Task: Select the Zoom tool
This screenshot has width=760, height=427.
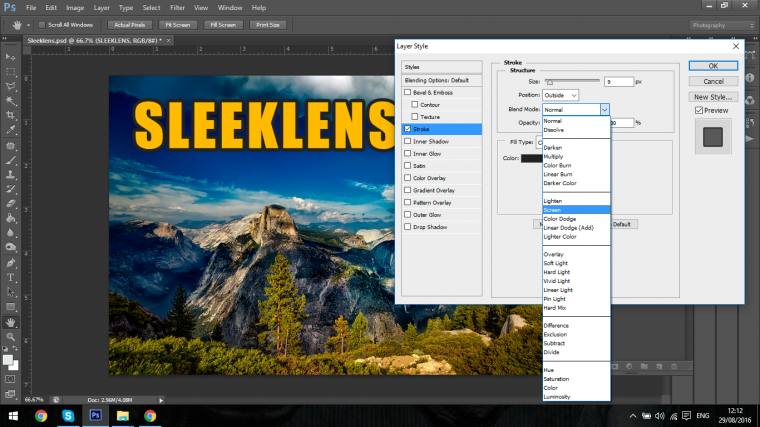Action: pyautogui.click(x=10, y=337)
